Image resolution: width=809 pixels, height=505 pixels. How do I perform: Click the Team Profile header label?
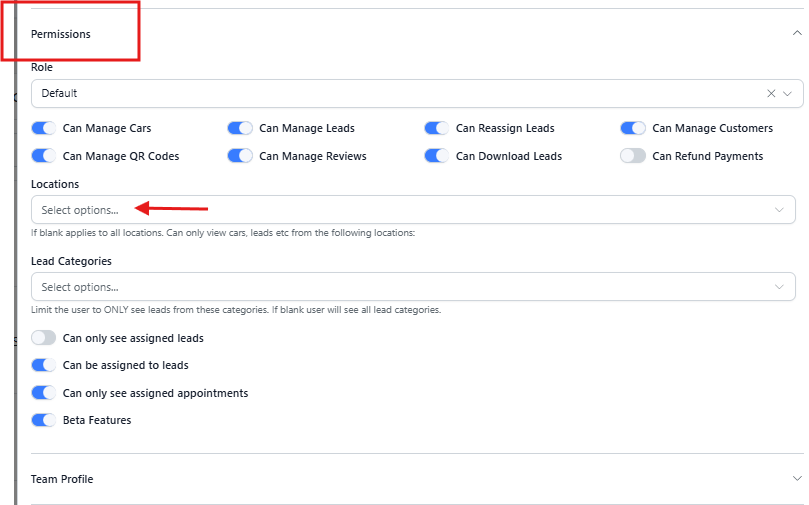click(62, 479)
